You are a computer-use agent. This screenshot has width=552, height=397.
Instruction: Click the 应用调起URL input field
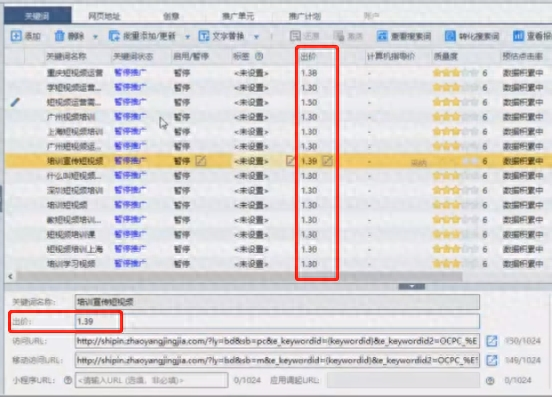(x=403, y=380)
